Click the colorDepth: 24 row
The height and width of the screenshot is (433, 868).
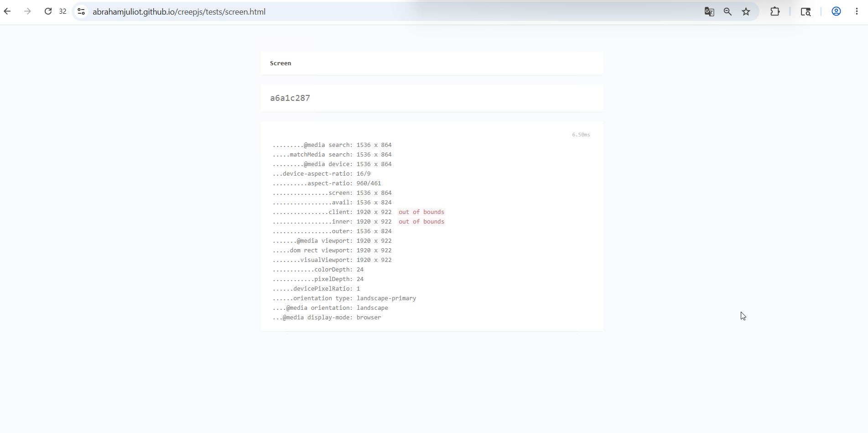click(318, 270)
